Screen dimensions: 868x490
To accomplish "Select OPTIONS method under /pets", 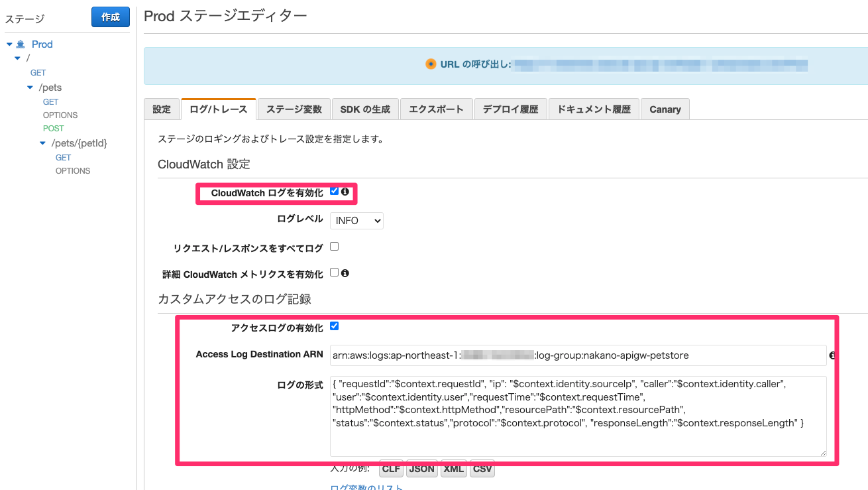I will 60,115.
